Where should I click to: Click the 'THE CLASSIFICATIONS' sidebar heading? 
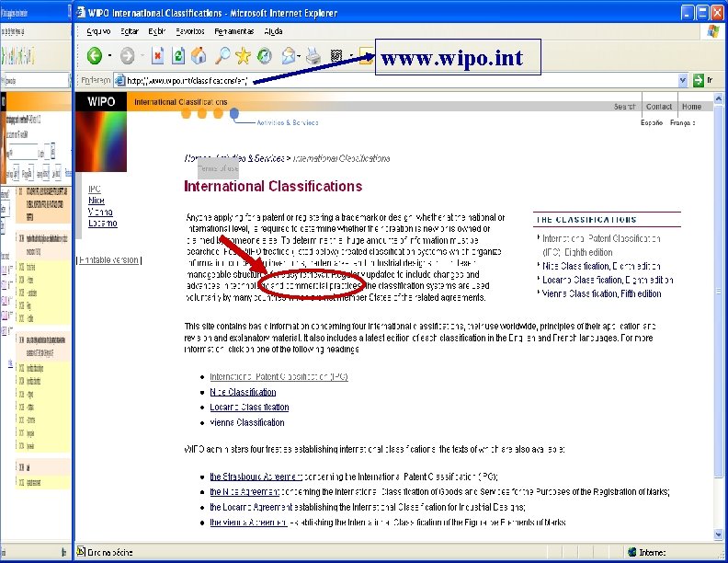586,220
